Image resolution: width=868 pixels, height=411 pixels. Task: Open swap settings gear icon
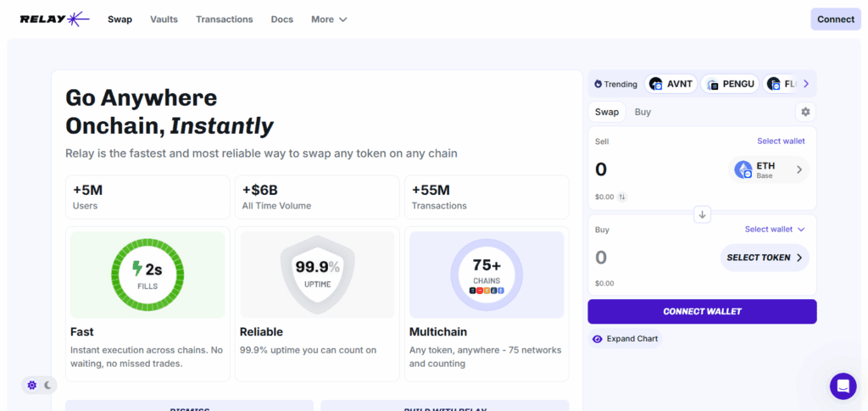click(x=805, y=112)
